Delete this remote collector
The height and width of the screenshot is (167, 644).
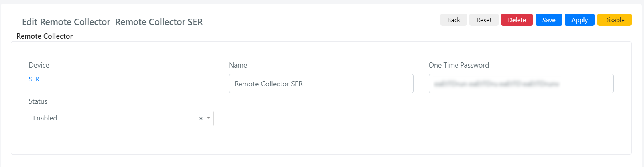(517, 20)
